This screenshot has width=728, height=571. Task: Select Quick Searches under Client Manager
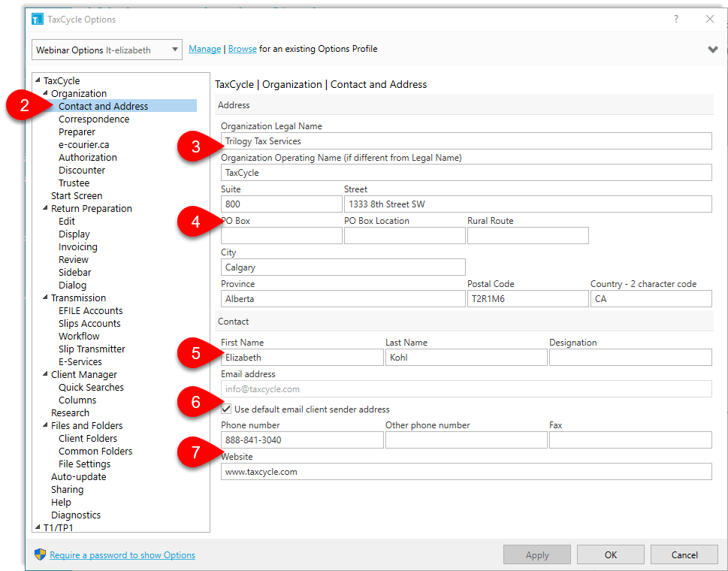coord(91,387)
